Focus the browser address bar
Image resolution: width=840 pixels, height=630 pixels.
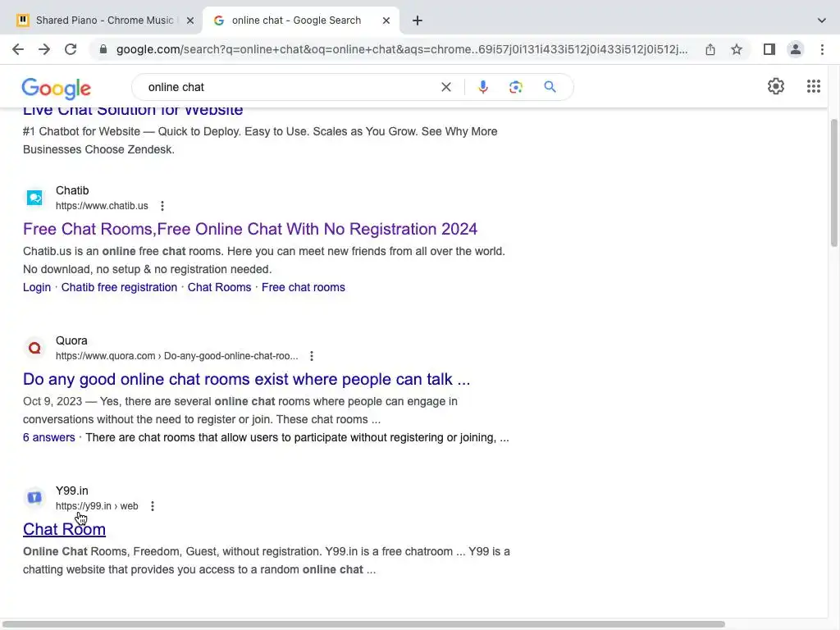(x=402, y=49)
